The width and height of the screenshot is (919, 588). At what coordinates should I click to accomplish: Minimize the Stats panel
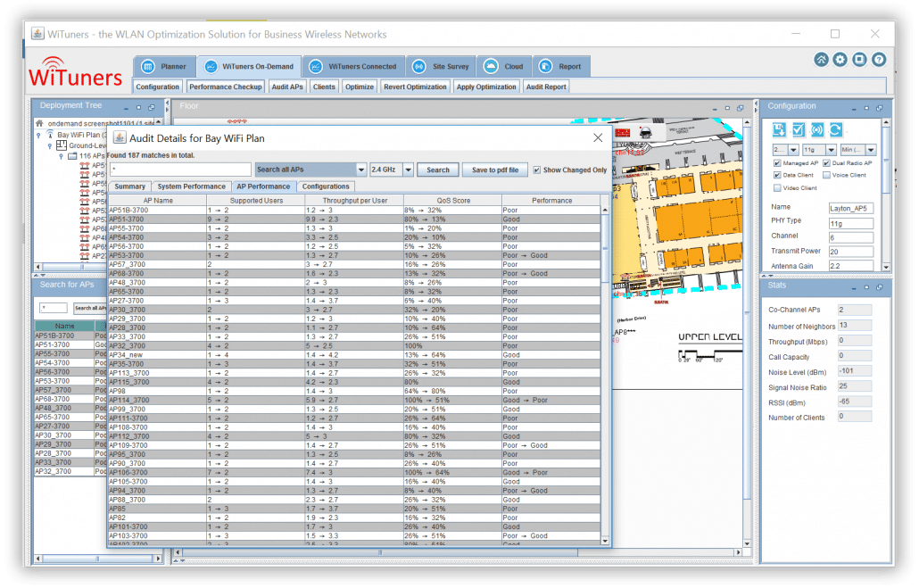coord(854,288)
